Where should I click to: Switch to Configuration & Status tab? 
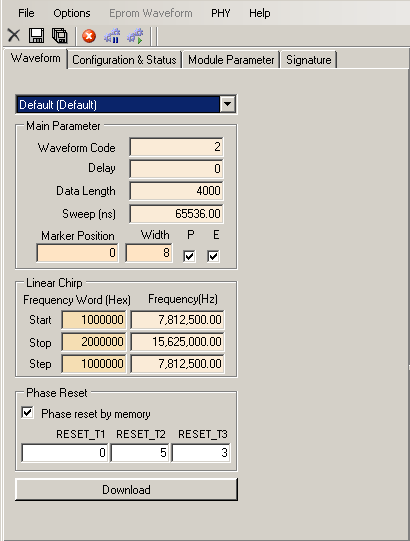pos(124,60)
